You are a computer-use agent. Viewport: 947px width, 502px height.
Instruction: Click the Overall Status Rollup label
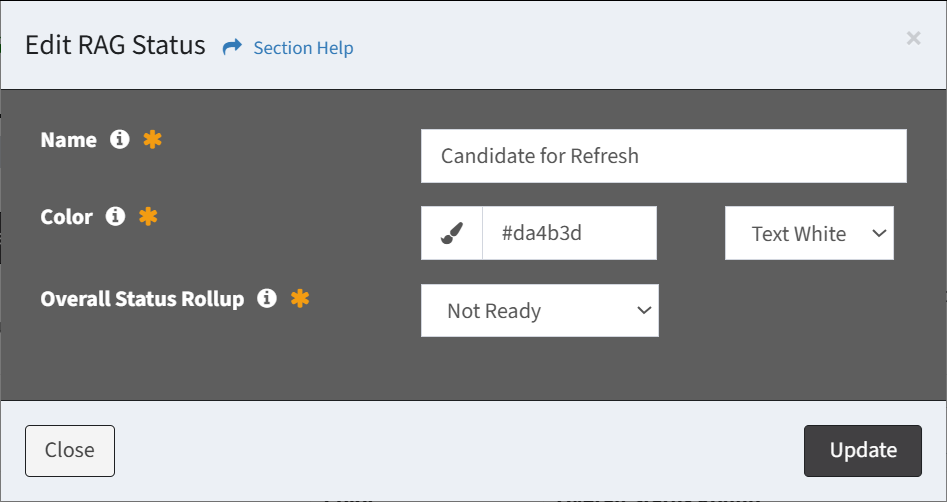click(x=143, y=299)
